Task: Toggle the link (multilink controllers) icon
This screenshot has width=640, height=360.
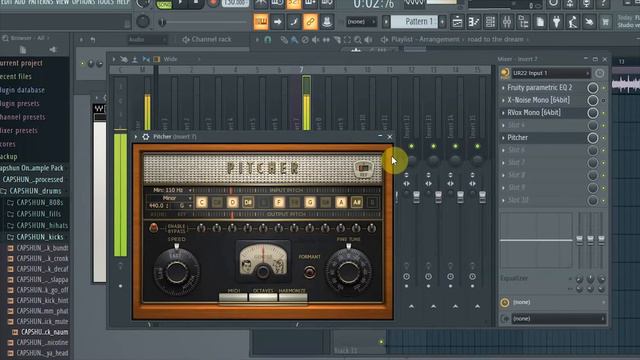Action: click(310, 22)
